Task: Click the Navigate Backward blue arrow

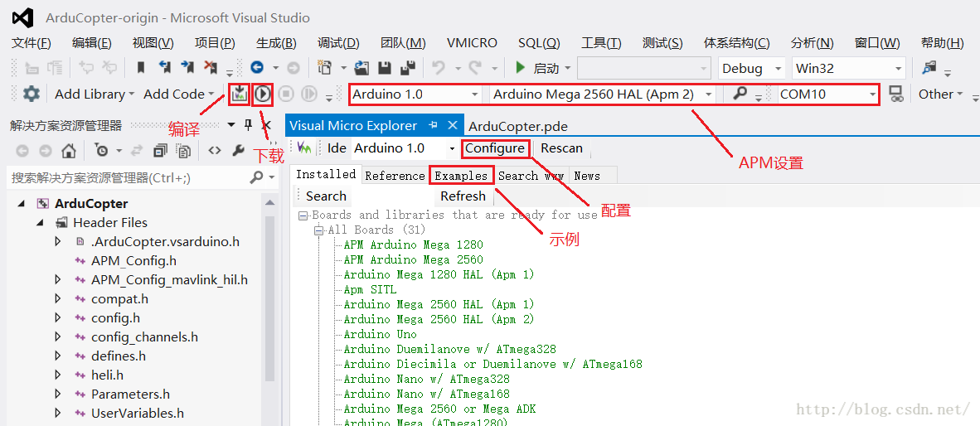Action: coord(256,67)
